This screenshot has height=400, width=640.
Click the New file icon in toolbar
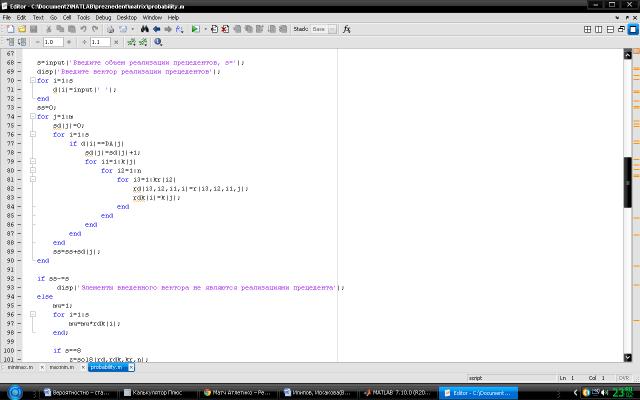coord(8,30)
